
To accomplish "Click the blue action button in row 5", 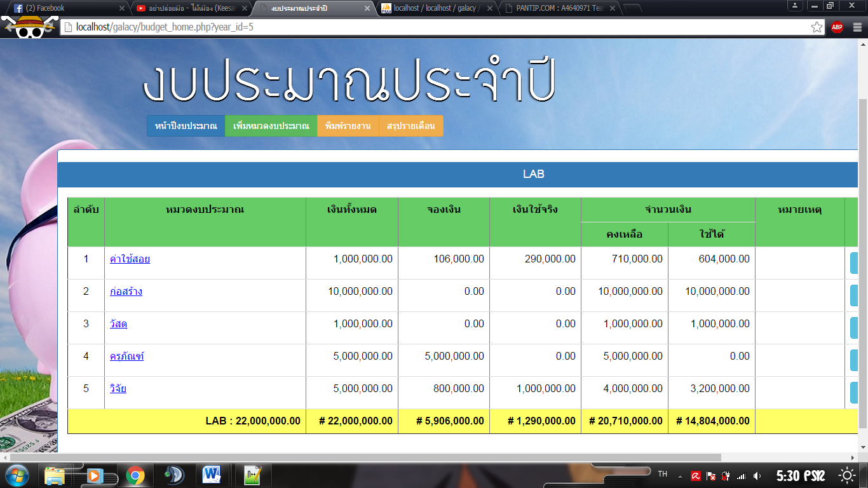I will 854,393.
